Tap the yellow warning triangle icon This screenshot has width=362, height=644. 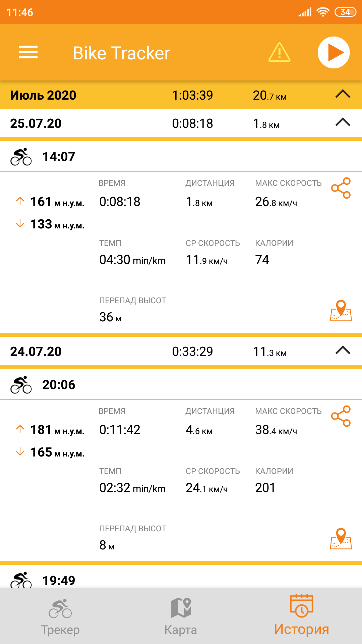coord(279,52)
